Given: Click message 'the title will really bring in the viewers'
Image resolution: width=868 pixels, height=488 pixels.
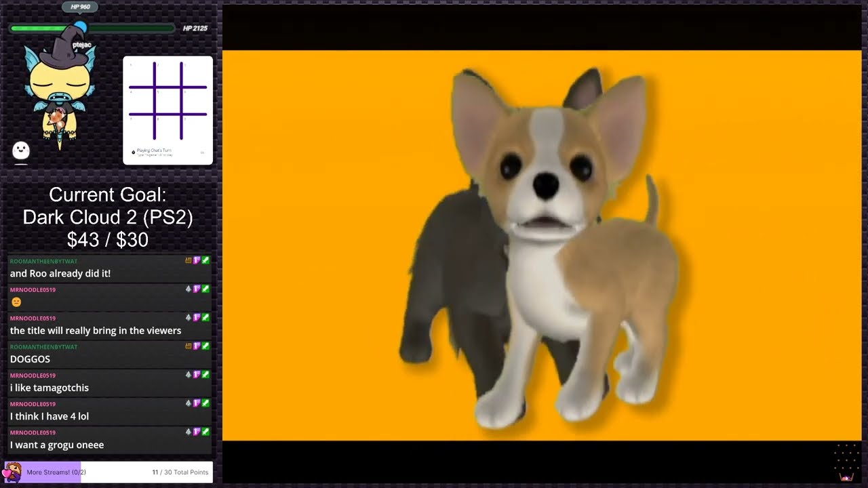Looking at the screenshot, I should 96,331.
